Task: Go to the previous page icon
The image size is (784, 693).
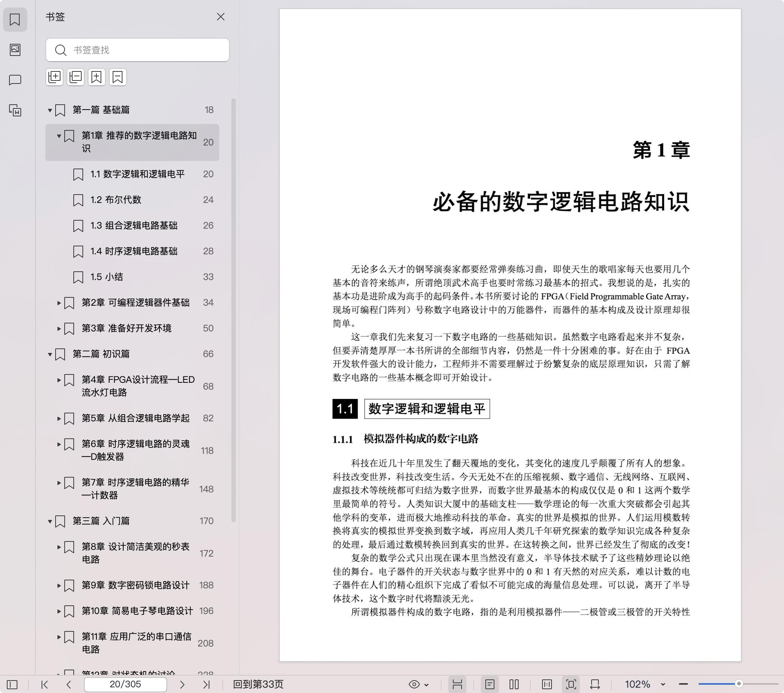Action: coord(68,684)
